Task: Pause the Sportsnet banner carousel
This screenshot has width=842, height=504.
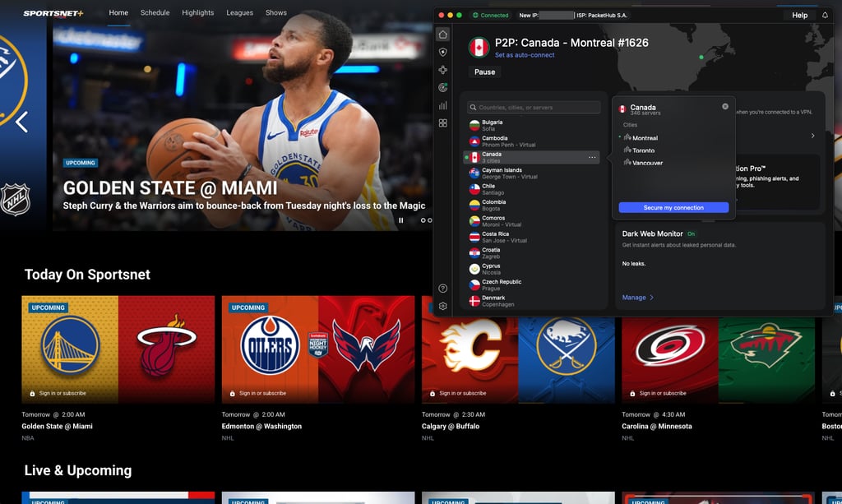Action: click(400, 220)
